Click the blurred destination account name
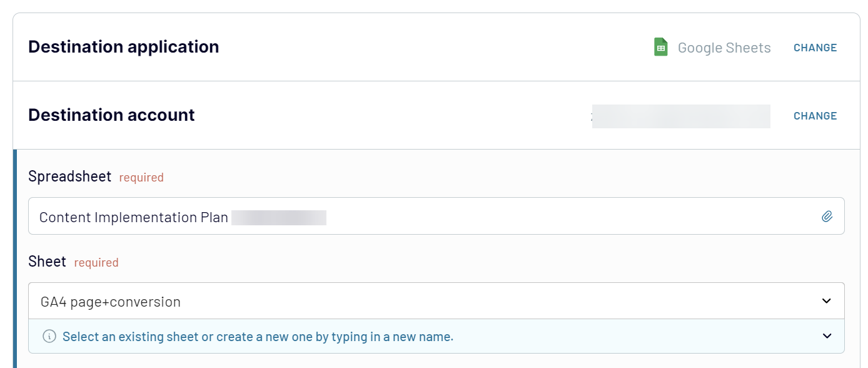Image resolution: width=868 pixels, height=368 pixels. pyautogui.click(x=681, y=116)
